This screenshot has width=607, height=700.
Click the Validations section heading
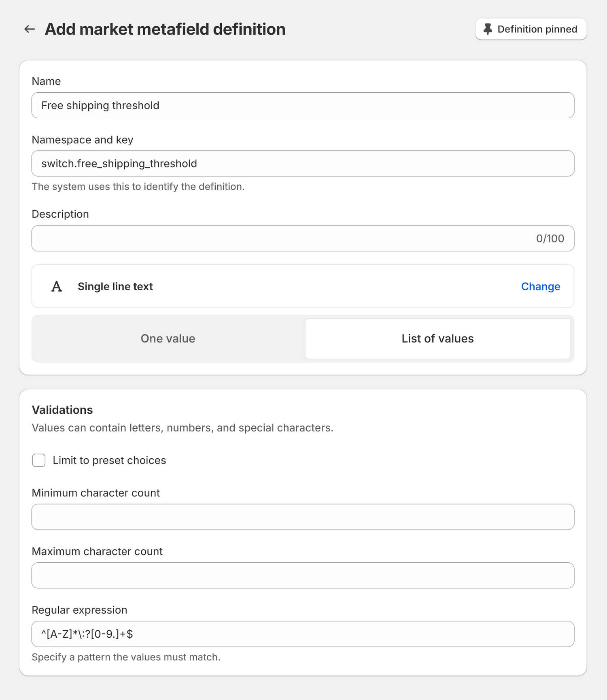tap(62, 410)
